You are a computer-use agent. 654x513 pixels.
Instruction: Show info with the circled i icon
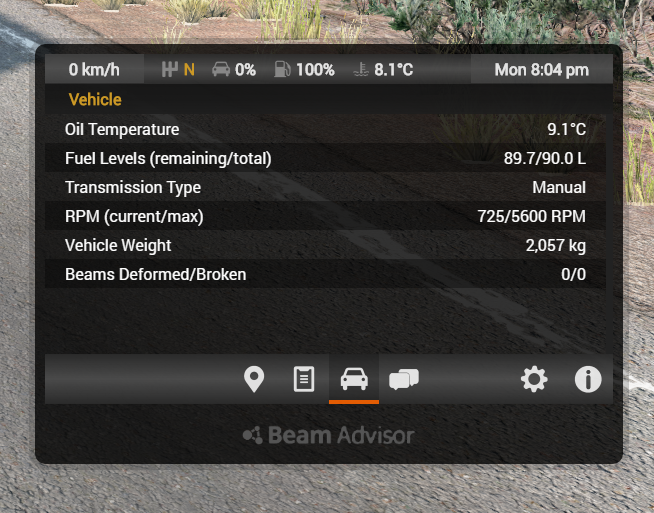pos(588,379)
